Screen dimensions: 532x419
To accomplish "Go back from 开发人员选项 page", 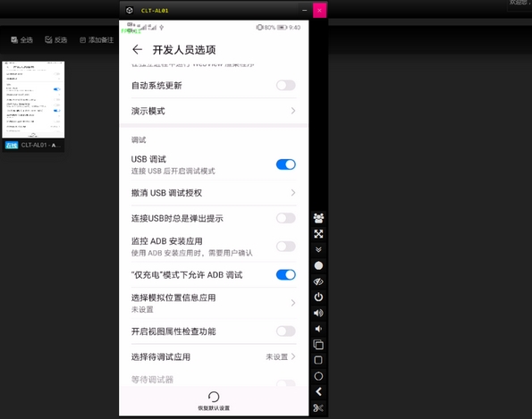I will click(x=137, y=49).
